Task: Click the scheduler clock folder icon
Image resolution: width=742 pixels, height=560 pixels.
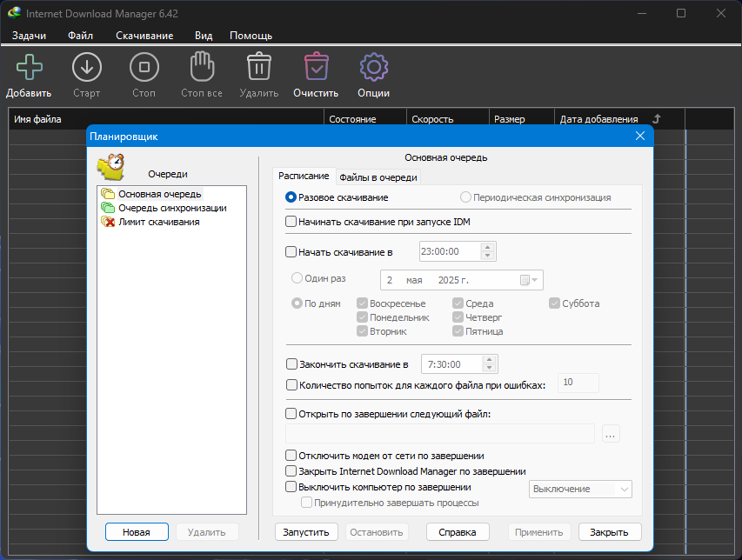Action: [x=110, y=167]
